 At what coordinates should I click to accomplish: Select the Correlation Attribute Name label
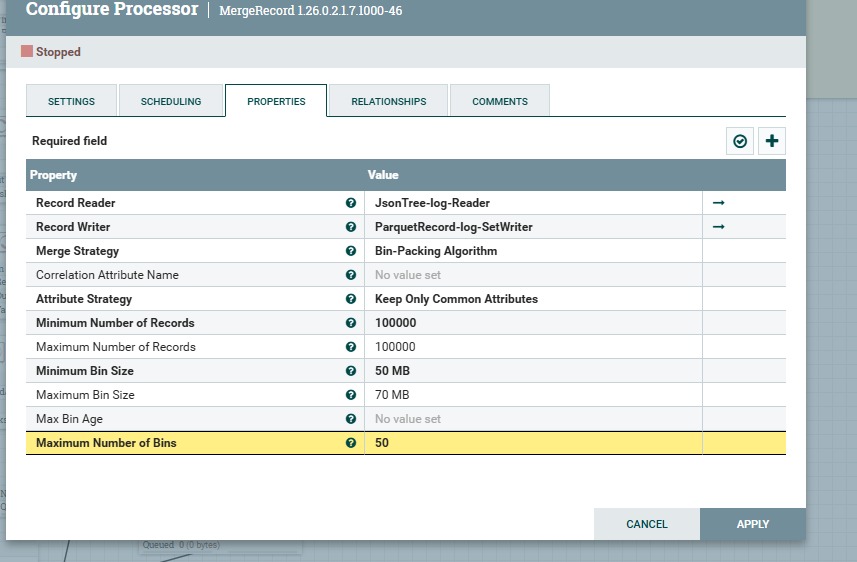107,275
